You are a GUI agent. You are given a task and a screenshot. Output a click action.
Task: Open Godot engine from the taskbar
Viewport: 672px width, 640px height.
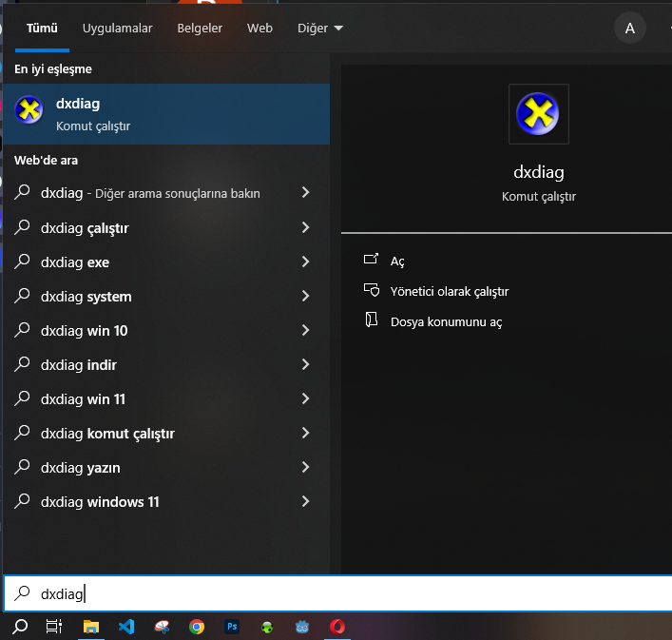point(302,627)
